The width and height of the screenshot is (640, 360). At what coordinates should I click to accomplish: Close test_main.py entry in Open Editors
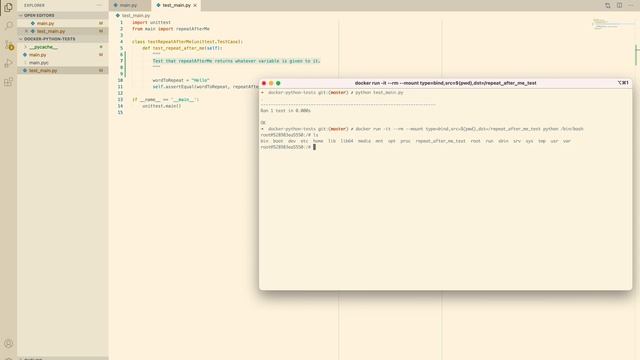[27, 31]
